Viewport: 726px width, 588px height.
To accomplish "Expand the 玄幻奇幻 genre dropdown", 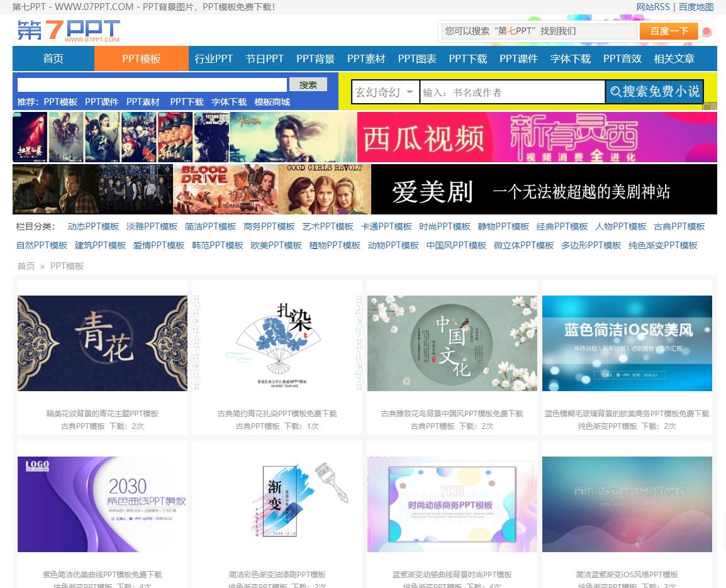I will point(385,92).
